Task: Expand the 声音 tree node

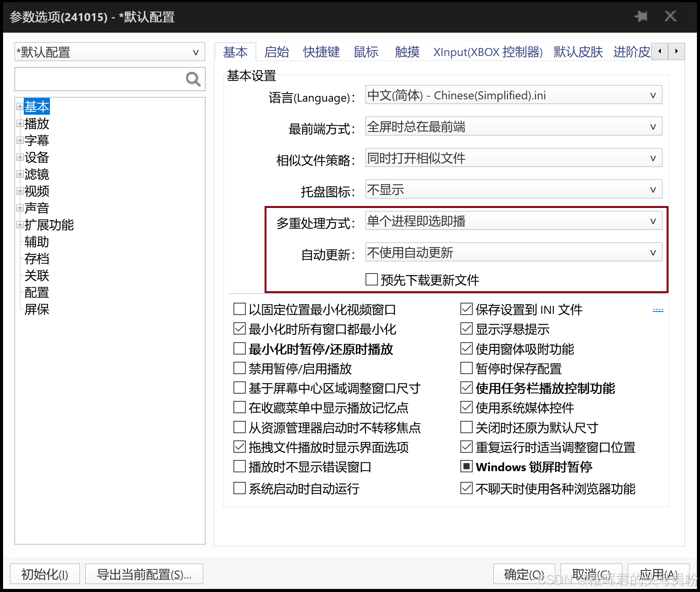Action: pyautogui.click(x=20, y=208)
